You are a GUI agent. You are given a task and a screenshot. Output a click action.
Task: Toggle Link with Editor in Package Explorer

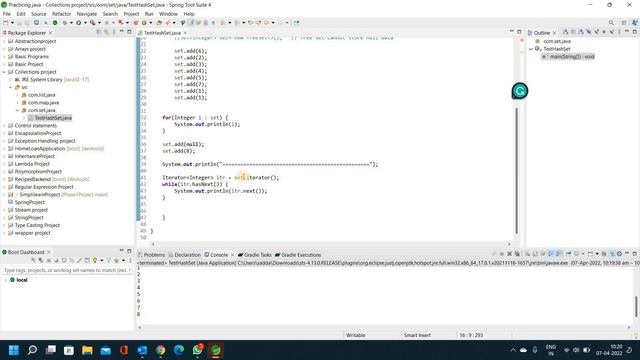[107, 32]
